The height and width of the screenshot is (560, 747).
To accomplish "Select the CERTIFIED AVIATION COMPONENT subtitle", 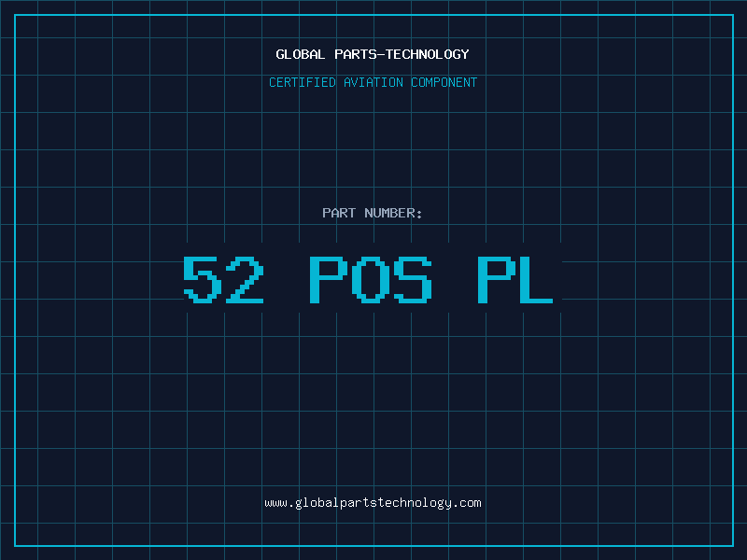I will [x=373, y=82].
